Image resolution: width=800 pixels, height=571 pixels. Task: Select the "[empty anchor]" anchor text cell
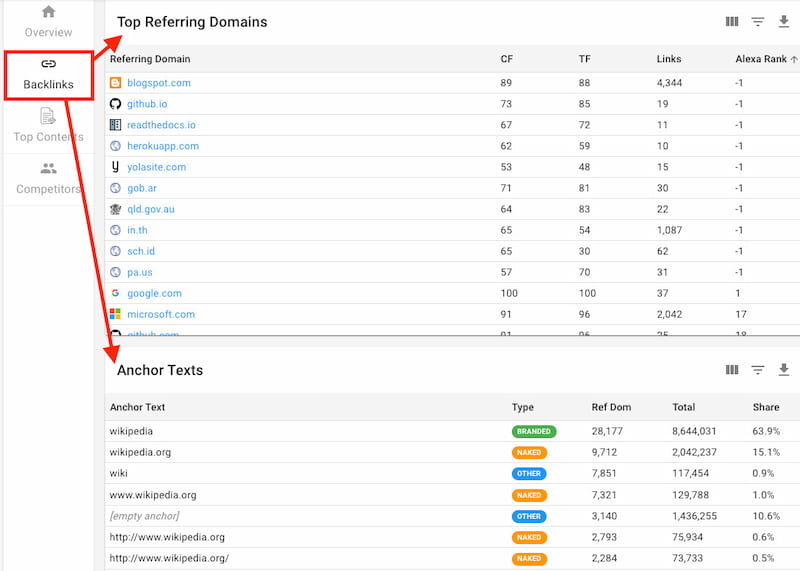(144, 516)
